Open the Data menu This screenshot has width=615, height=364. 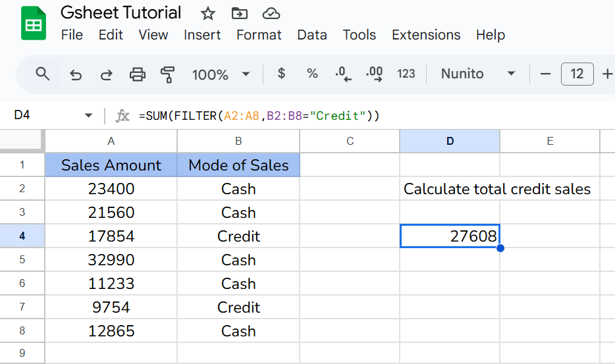click(x=312, y=35)
